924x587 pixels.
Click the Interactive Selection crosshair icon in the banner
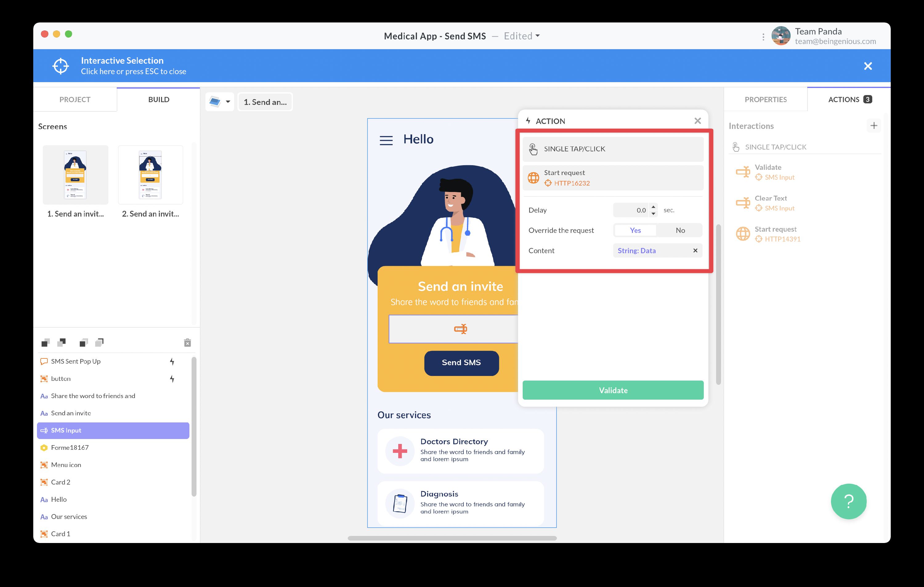coord(60,65)
